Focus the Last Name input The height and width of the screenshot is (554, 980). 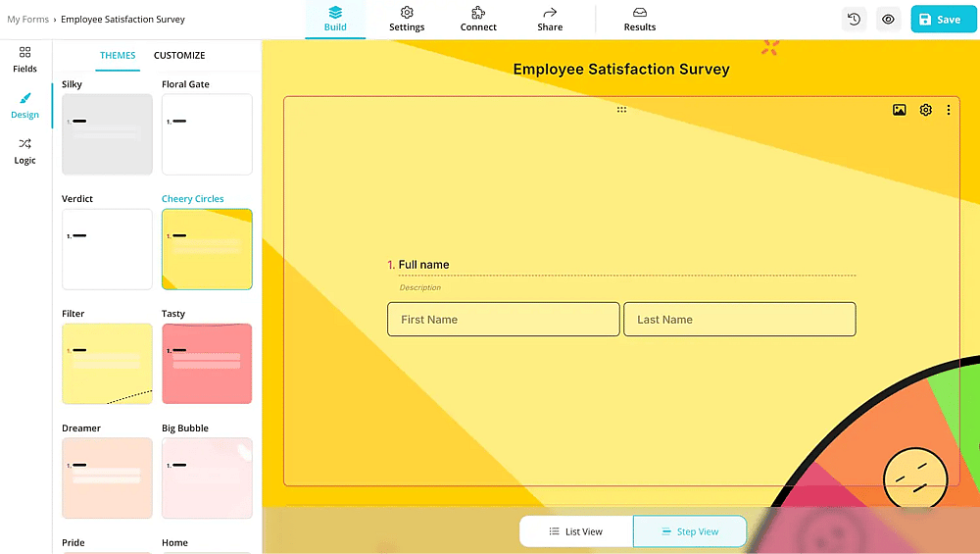coord(739,320)
